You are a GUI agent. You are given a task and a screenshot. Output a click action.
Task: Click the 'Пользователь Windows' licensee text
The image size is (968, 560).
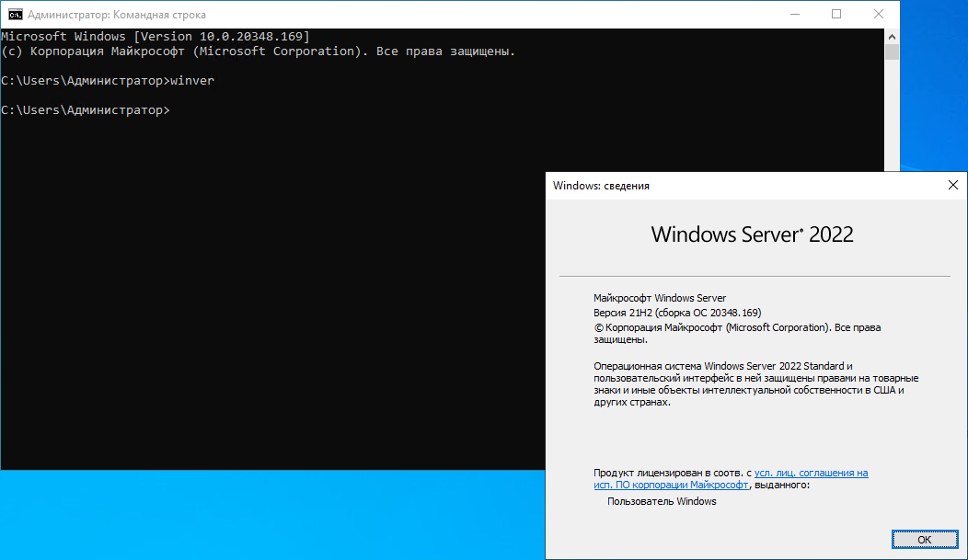click(662, 501)
